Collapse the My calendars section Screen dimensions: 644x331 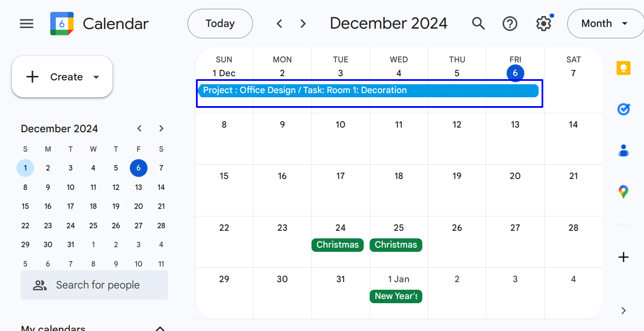(x=160, y=328)
